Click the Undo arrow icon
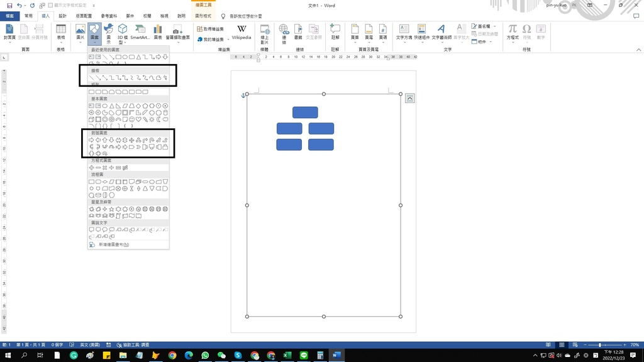This screenshot has width=644, height=362. [x=19, y=5]
